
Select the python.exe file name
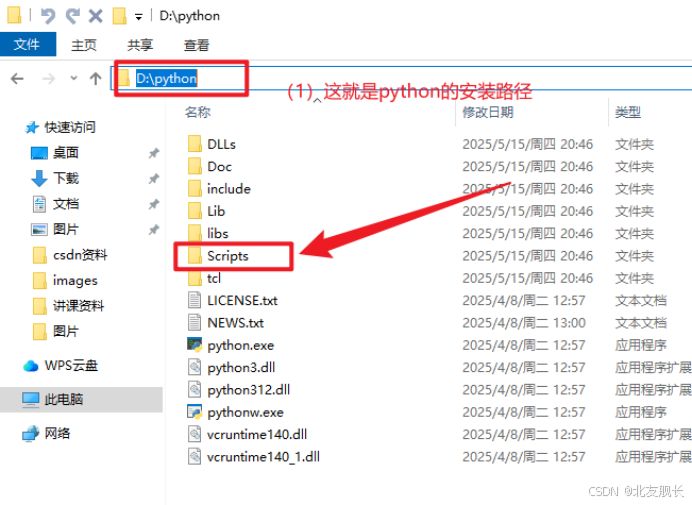[241, 346]
